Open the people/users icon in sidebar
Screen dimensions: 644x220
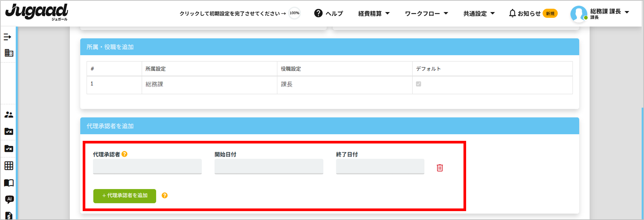click(x=9, y=115)
